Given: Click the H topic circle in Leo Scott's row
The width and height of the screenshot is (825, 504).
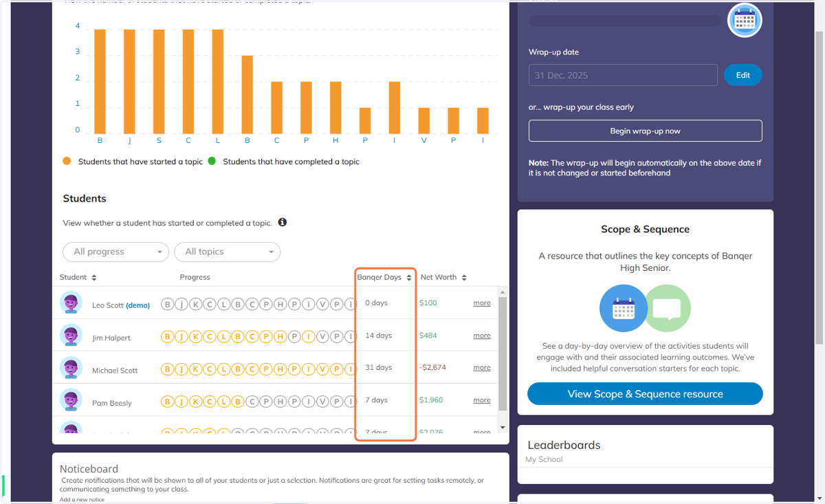Looking at the screenshot, I should pos(280,304).
